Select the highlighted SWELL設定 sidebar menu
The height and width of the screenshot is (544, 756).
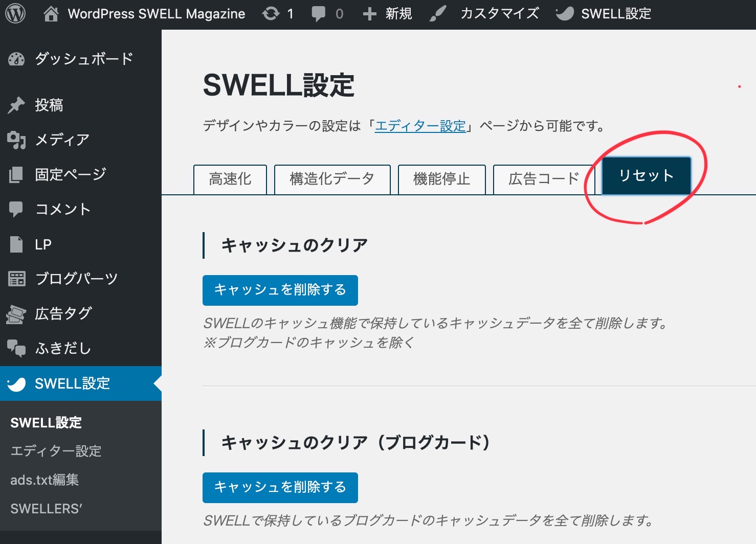click(81, 383)
